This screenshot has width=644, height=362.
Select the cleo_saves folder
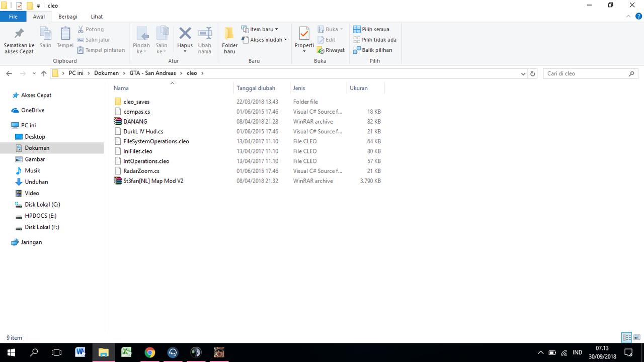[136, 102]
